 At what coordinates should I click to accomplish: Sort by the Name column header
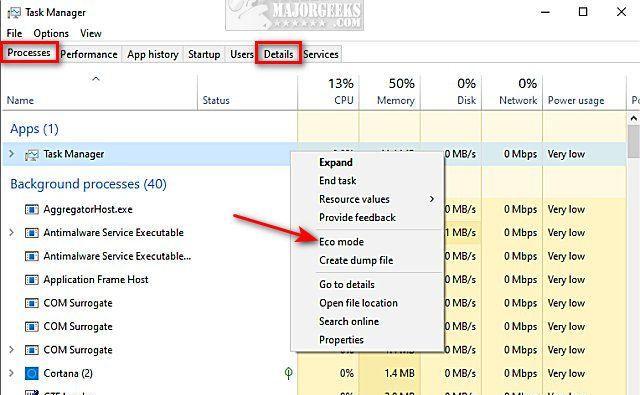point(20,100)
